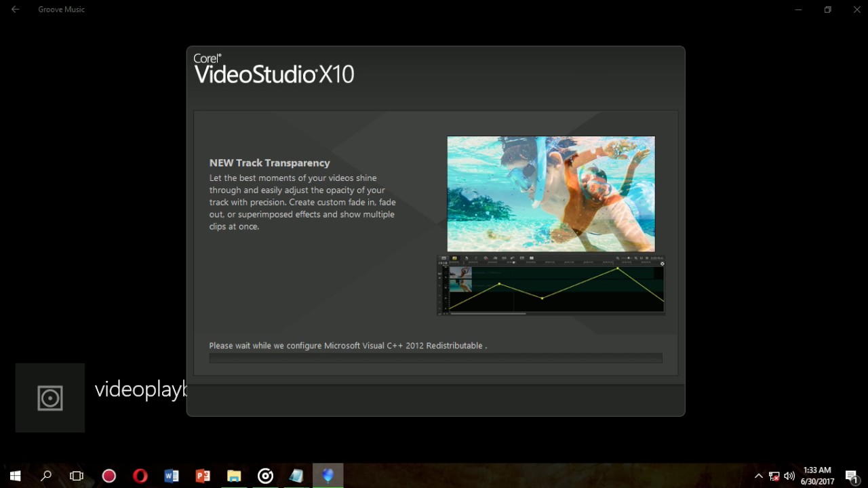The width and height of the screenshot is (868, 488).
Task: Open PowerPoint from taskbar
Action: tap(202, 476)
